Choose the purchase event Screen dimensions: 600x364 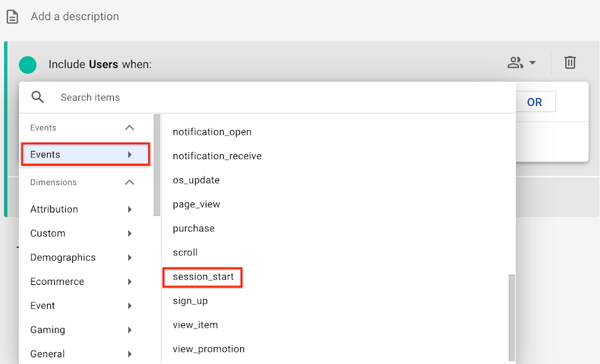coord(194,229)
